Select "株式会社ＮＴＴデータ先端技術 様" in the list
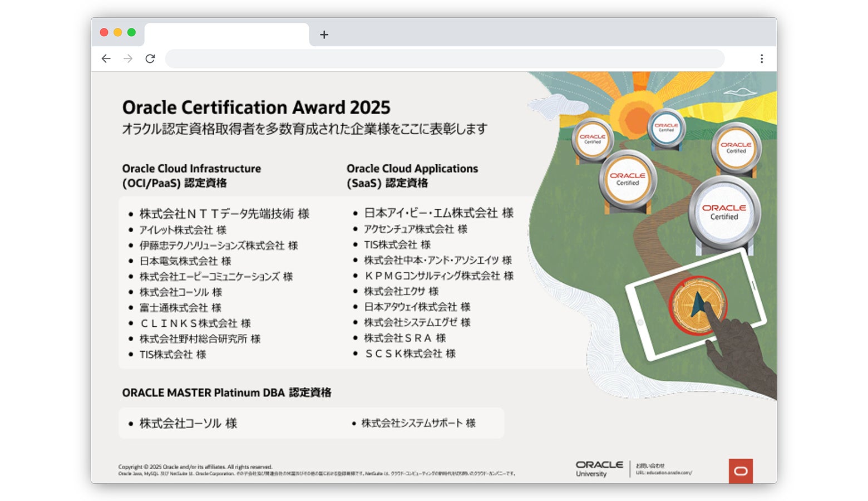The height and width of the screenshot is (501, 868). coord(224,214)
